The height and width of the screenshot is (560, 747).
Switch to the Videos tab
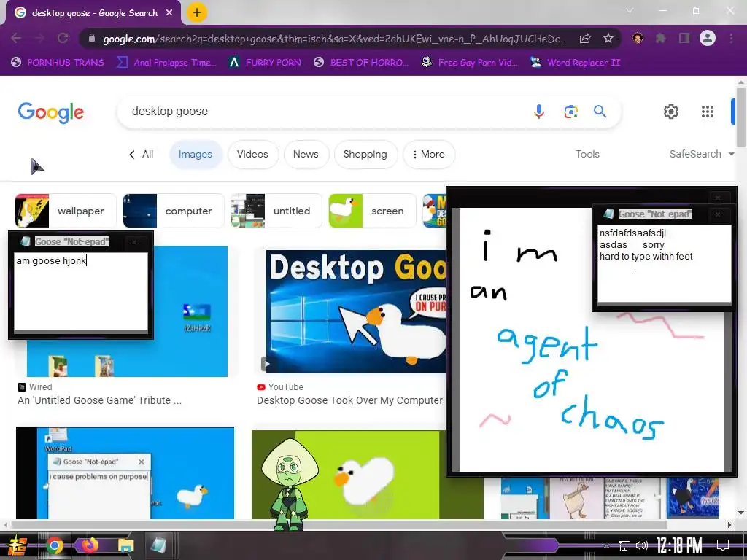pyautogui.click(x=252, y=155)
